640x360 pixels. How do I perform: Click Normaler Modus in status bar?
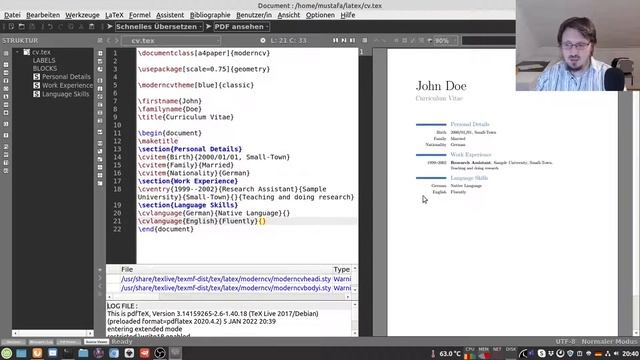(609, 341)
